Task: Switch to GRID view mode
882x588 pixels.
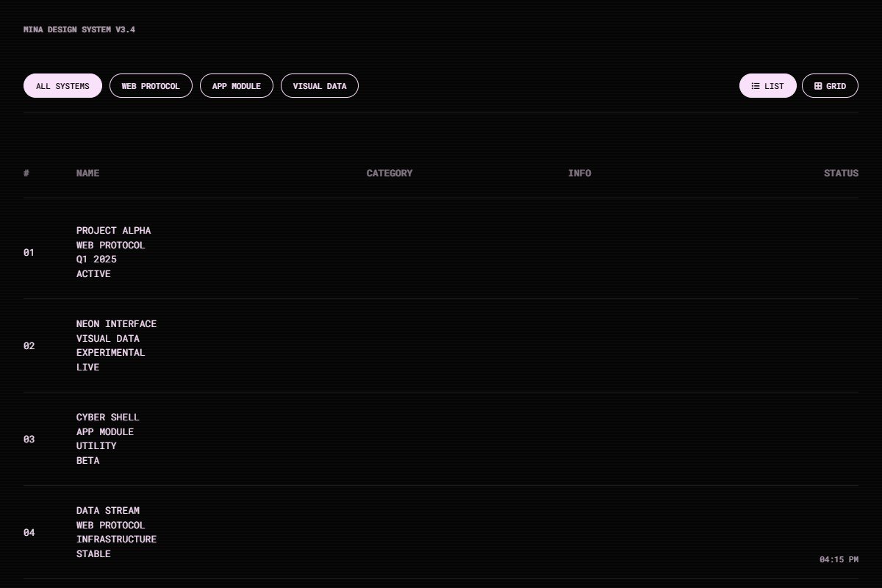Action: point(831,85)
